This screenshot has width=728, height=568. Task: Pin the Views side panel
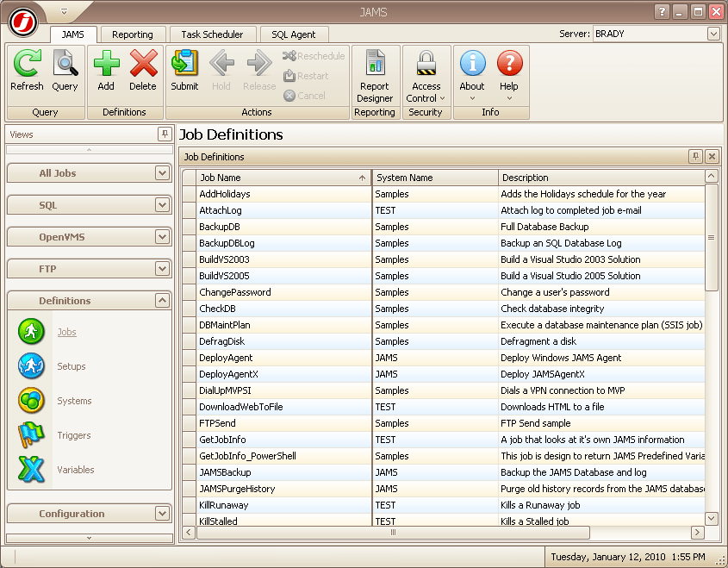click(x=165, y=134)
